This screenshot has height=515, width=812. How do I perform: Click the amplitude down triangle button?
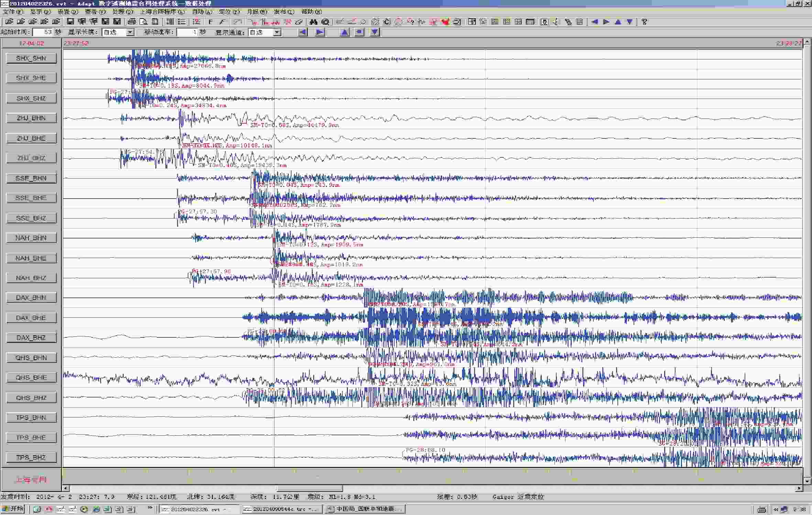(x=374, y=32)
